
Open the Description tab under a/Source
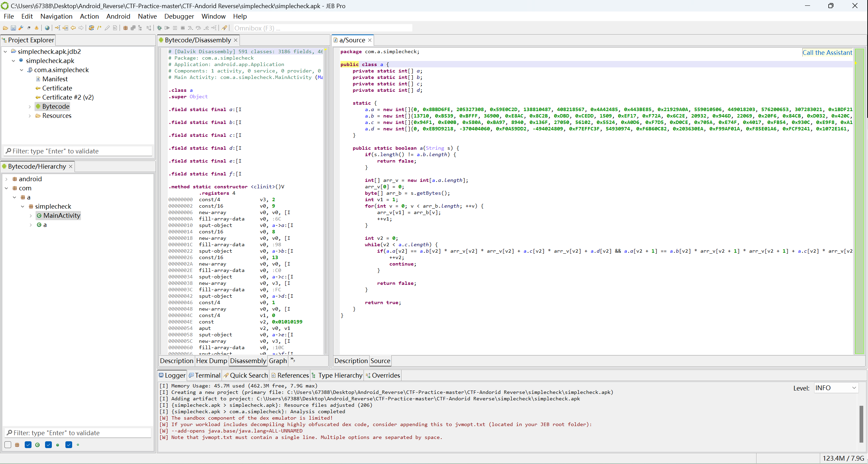point(351,361)
